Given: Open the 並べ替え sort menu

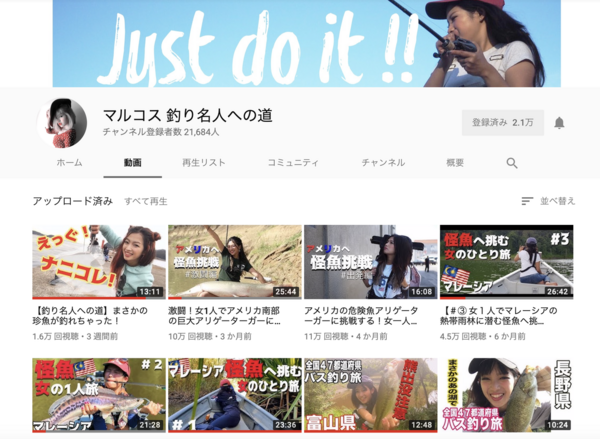Looking at the screenshot, I should click(549, 201).
